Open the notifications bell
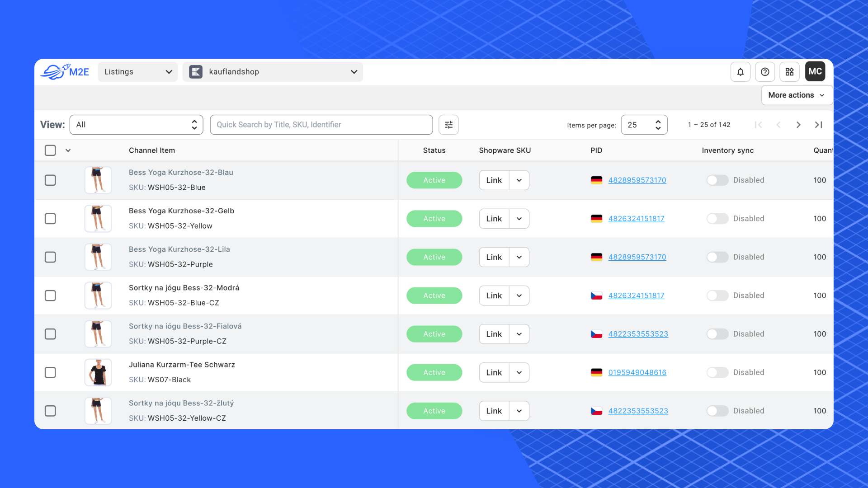868x488 pixels. tap(740, 71)
